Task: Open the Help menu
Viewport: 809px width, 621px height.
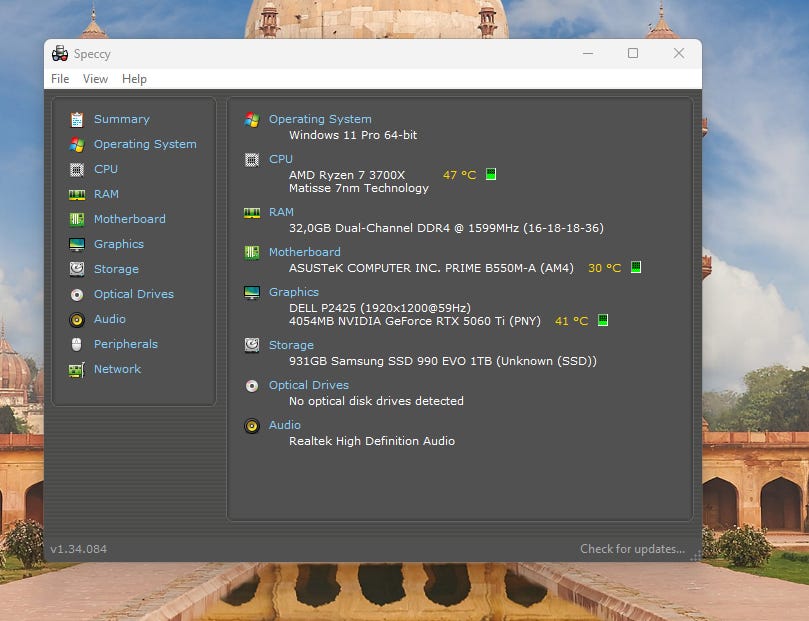Action: [x=134, y=79]
